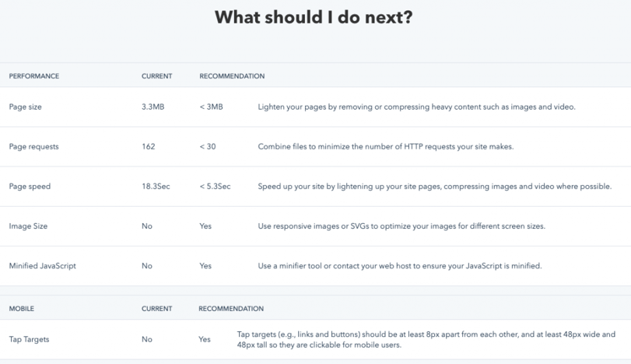Viewport: 631px width, 364px height.
Task: Select the 'Lighten your pages' recommendation text
Action: click(417, 107)
